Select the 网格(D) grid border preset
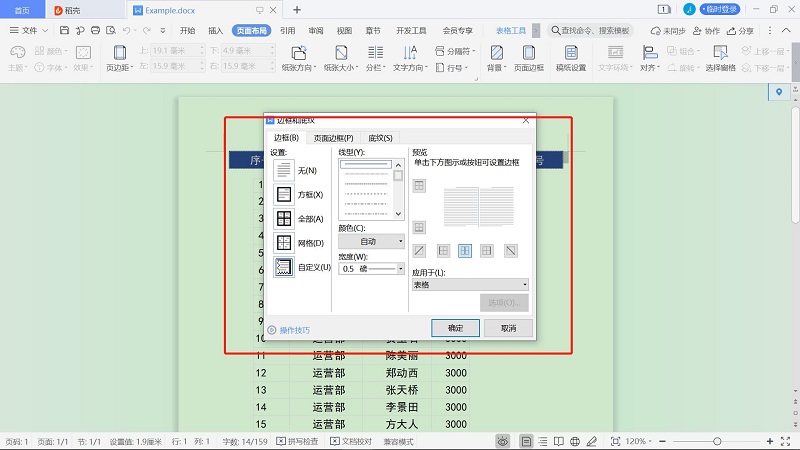This screenshot has height=450, width=800. (284, 242)
